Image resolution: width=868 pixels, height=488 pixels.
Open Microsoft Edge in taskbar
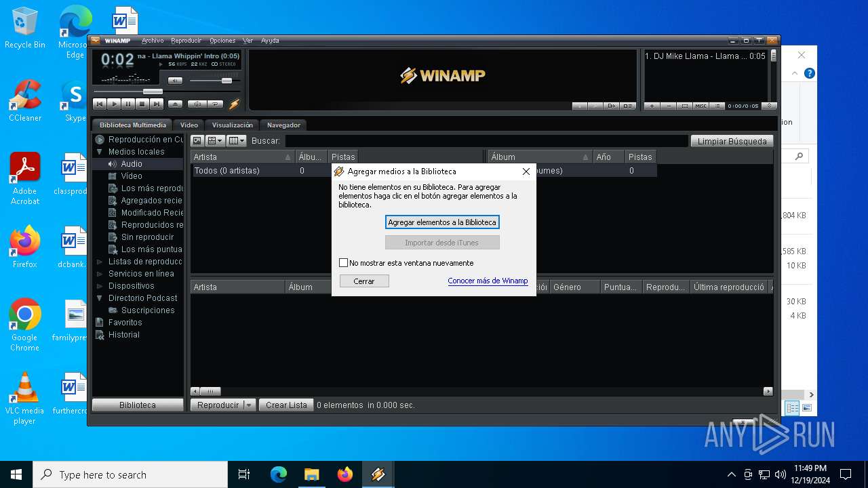point(279,474)
